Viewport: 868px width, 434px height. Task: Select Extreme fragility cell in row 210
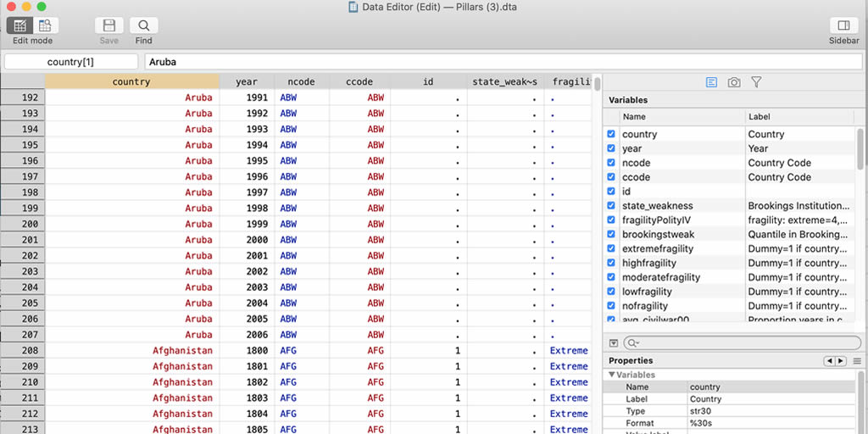pos(568,382)
